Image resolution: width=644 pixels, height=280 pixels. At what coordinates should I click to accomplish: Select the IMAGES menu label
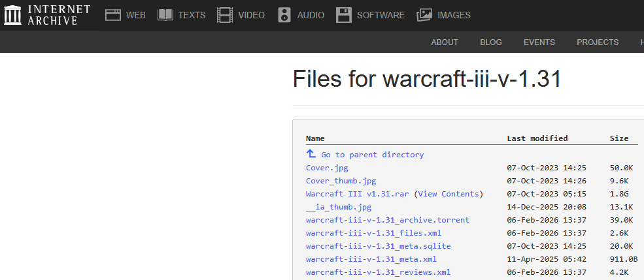(454, 15)
